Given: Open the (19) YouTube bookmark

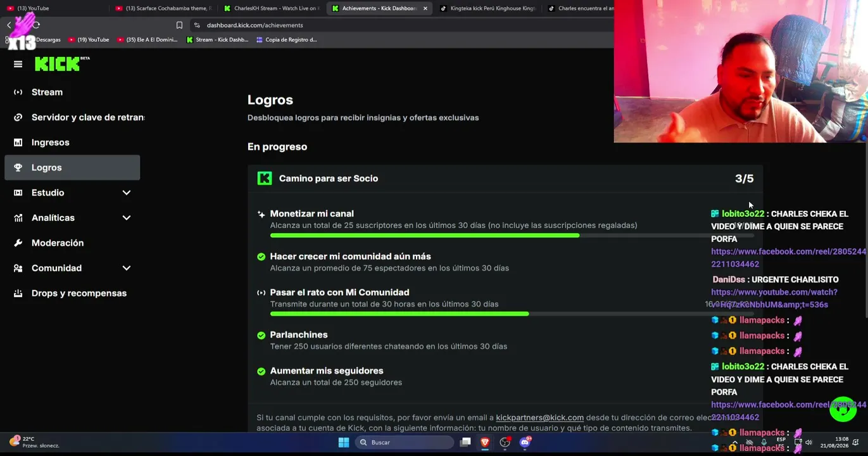Looking at the screenshot, I should click(x=89, y=40).
